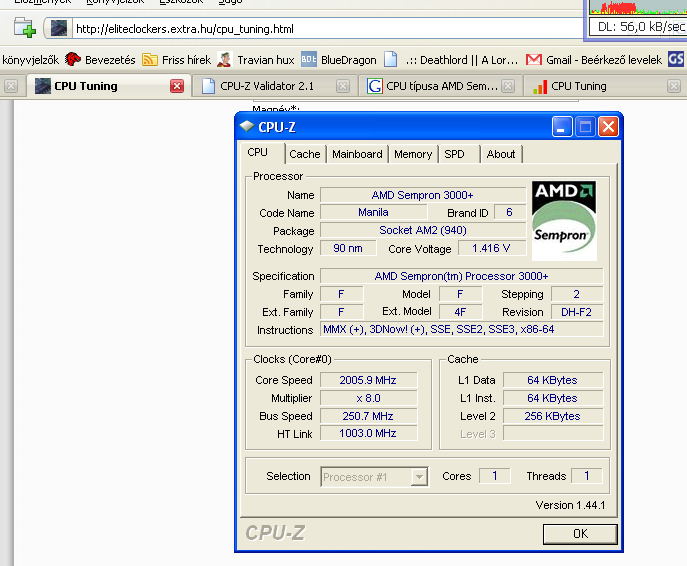The image size is (687, 566).
Task: Click the Name field 'AMD Sempron 3000+'
Action: [423, 195]
